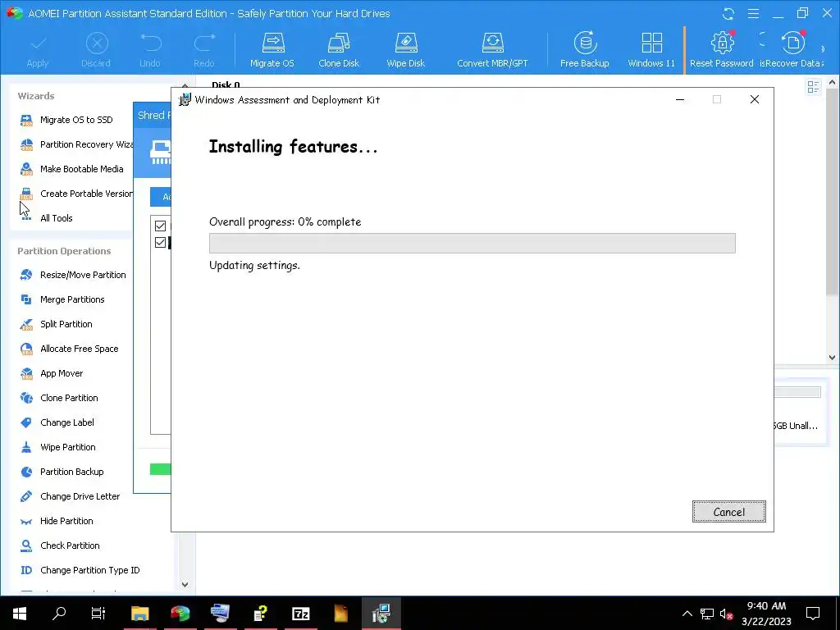The image size is (840, 630).
Task: Open the Recover Data toolbar icon
Action: pyautogui.click(x=792, y=50)
